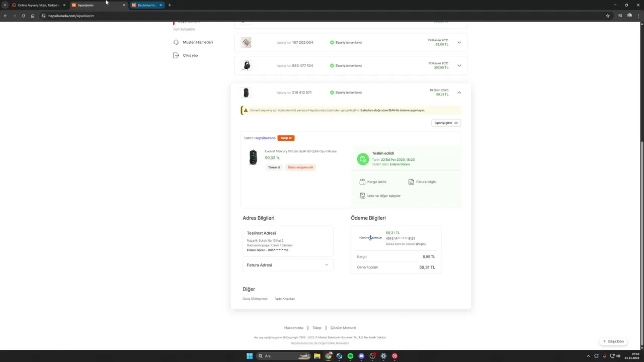This screenshot has width=644, height=362.
Task: Click order 219 412 871 mouse thumbnail
Action: [246, 93]
